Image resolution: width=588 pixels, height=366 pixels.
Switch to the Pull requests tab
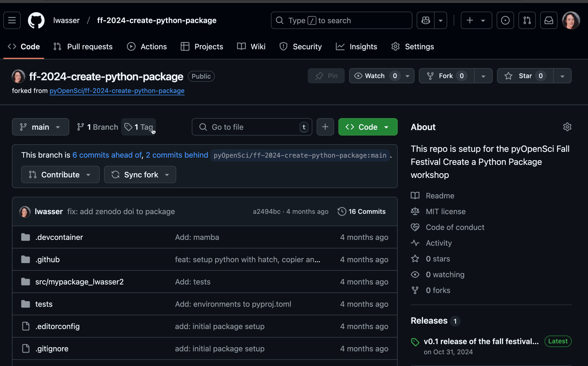83,47
